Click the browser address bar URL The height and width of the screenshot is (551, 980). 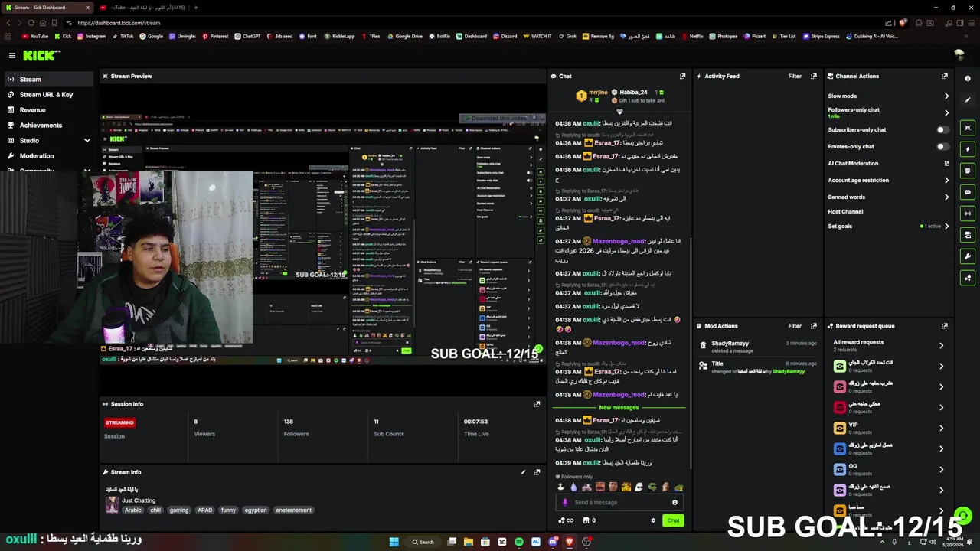coord(119,23)
